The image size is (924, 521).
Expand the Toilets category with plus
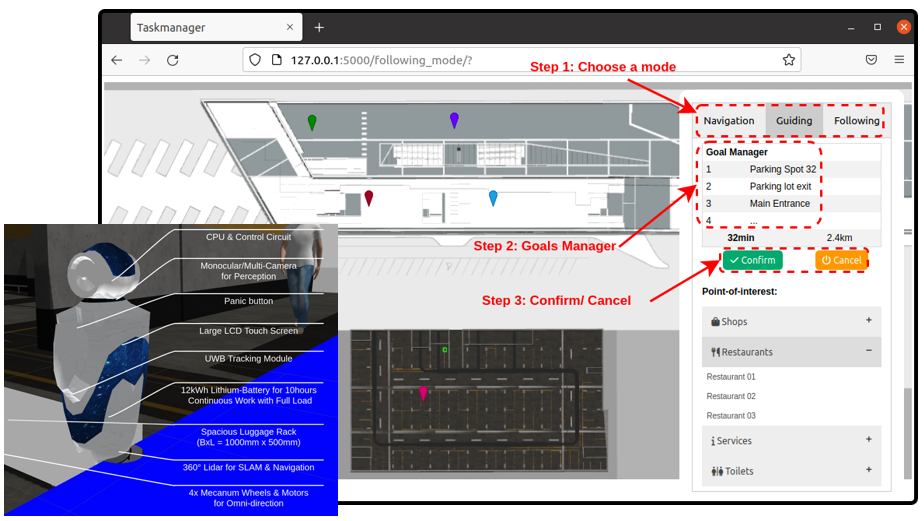[x=869, y=470]
